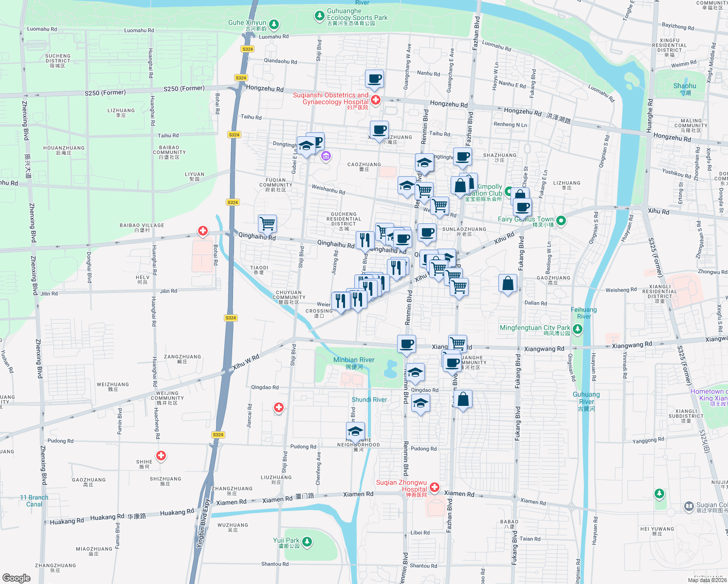
Task: Click the shopping cart icon near Qinghaihu Rd
Action: [267, 223]
